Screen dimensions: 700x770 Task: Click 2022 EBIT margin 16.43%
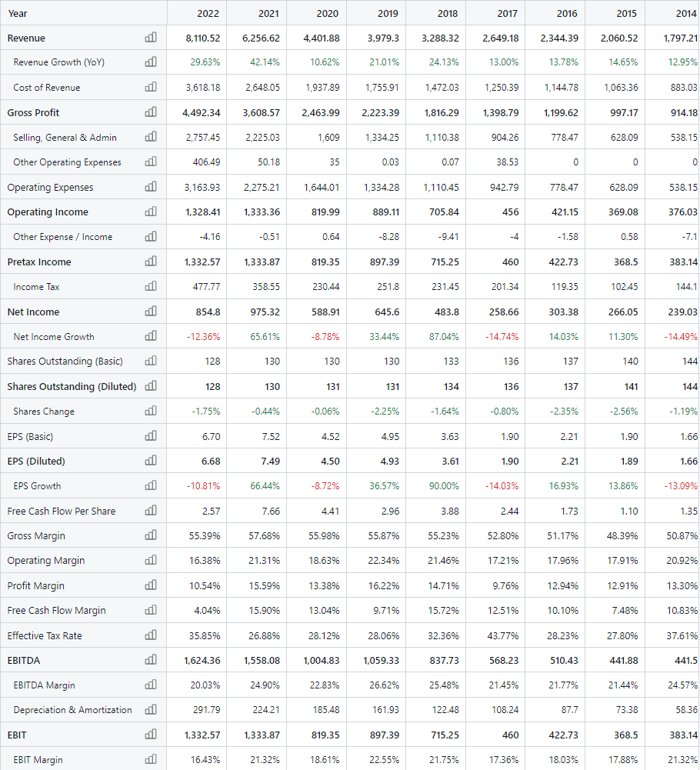[205, 760]
